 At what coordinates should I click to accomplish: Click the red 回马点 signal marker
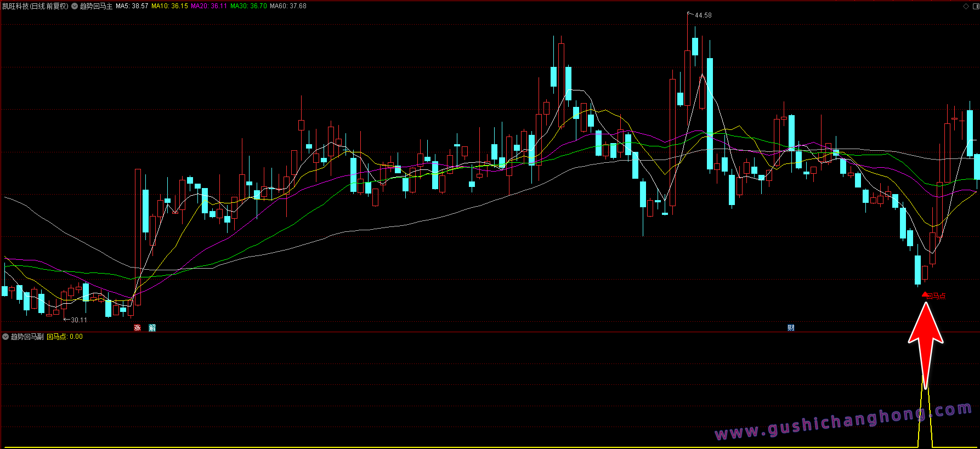coord(934,296)
